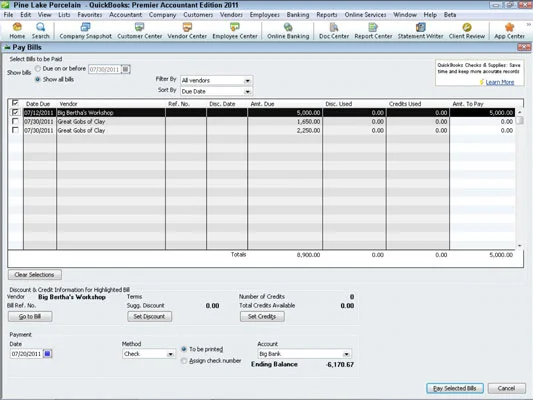The image size is (533, 400).
Task: Click the Clear Selections button
Action: (x=35, y=275)
